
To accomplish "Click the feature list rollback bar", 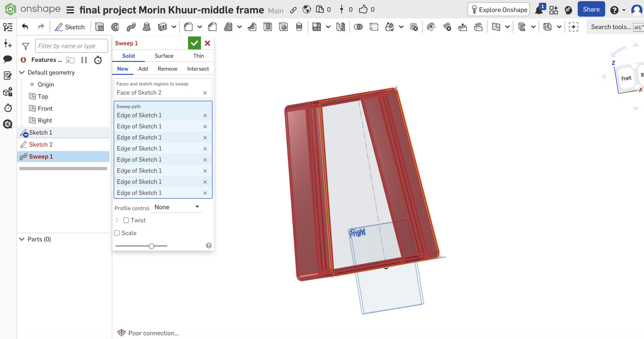I will pos(63,169).
